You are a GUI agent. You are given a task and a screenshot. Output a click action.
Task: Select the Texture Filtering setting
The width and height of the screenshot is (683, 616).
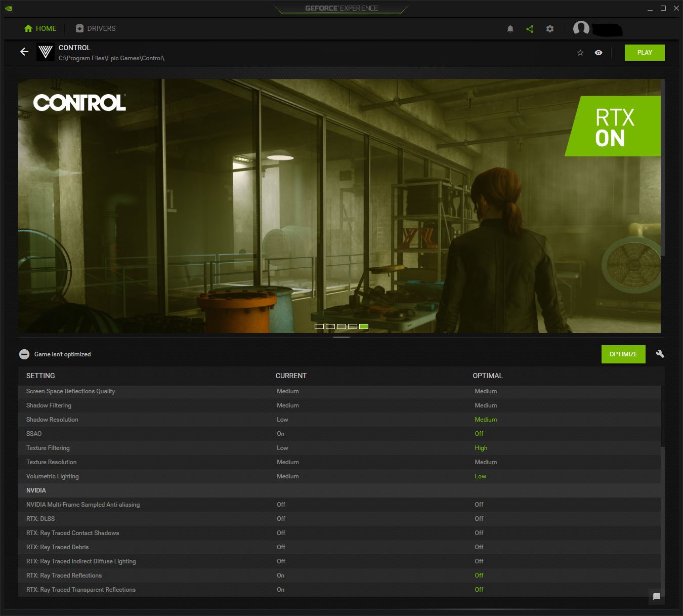339,448
